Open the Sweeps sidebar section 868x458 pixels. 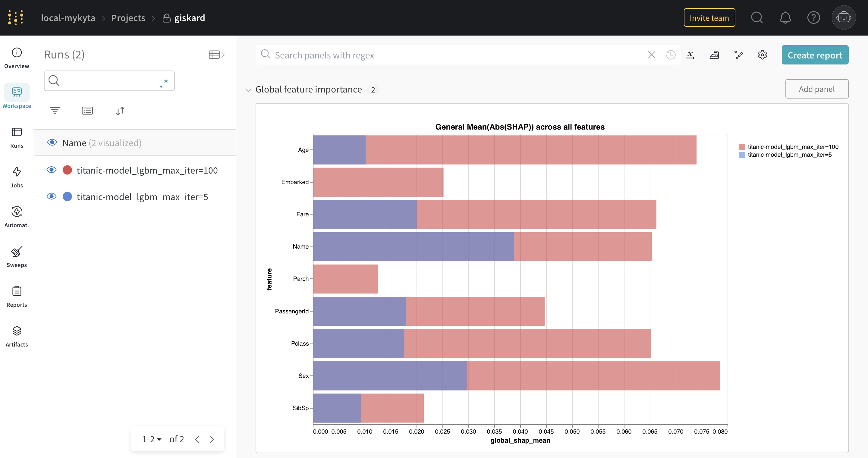point(17,257)
